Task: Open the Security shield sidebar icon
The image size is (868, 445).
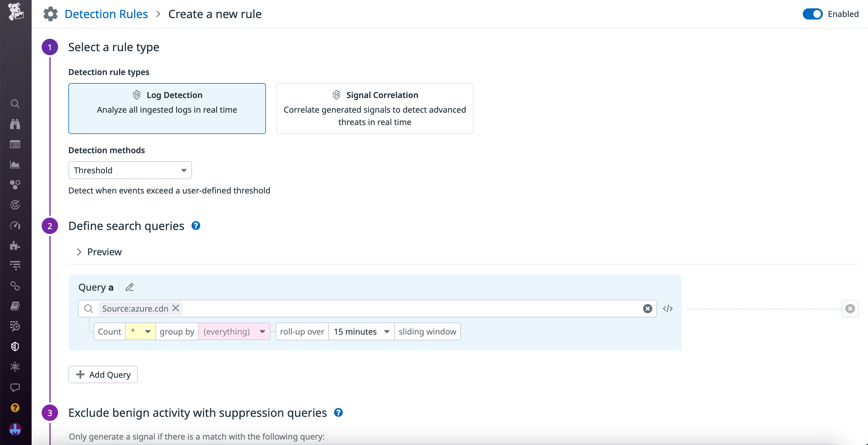Action: [15, 346]
